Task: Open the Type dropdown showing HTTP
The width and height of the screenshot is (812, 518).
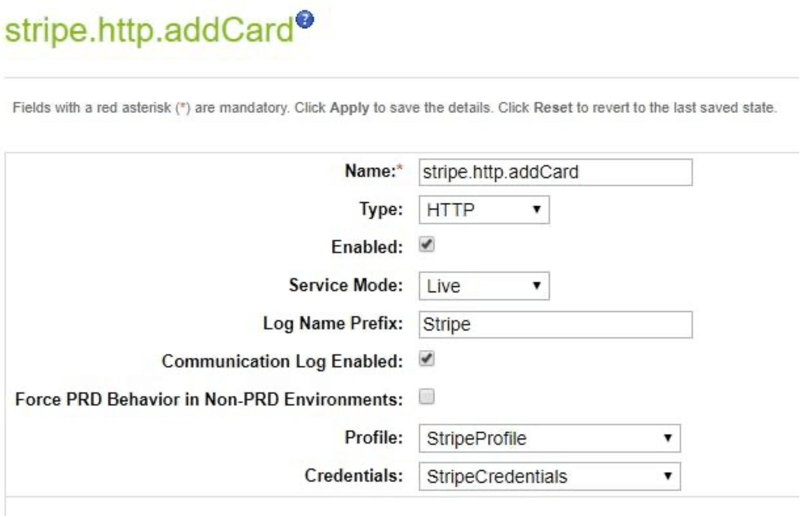Action: tap(484, 210)
